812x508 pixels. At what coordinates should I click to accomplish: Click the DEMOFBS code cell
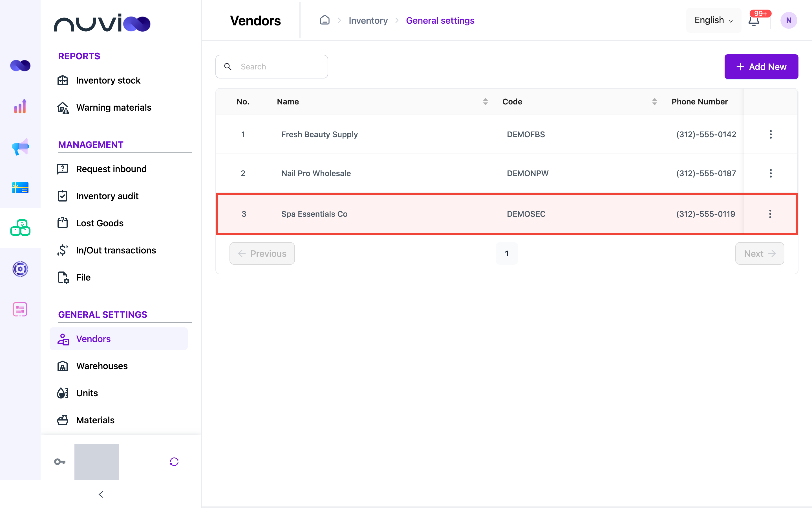click(x=526, y=134)
